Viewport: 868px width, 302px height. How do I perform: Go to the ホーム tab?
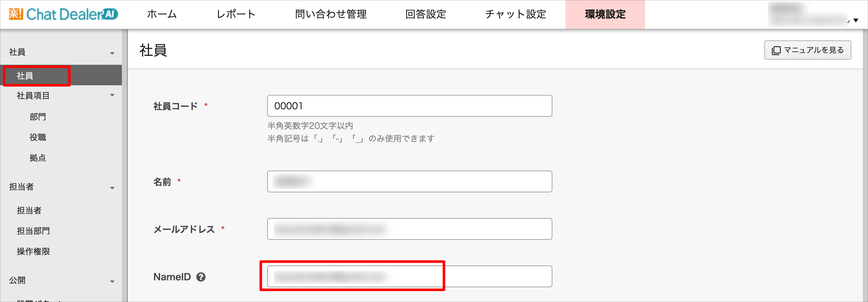pyautogui.click(x=162, y=14)
